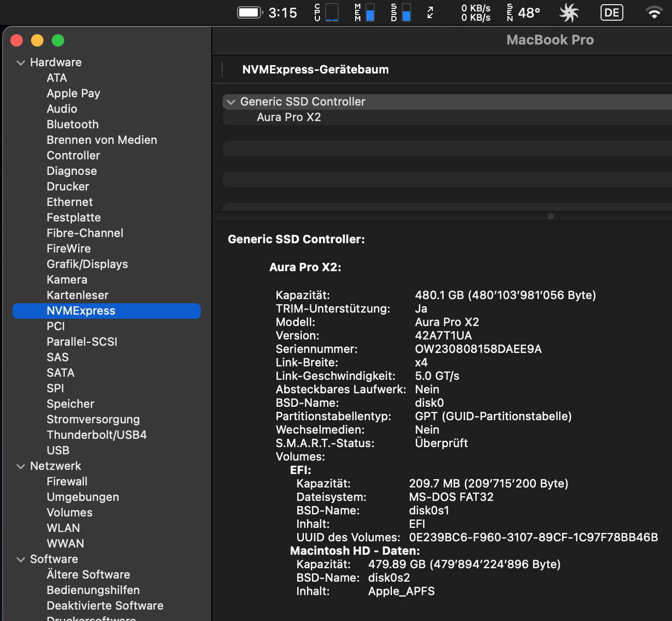Select Kamera in the sidebar
Viewport: 672px width, 621px height.
tap(67, 279)
